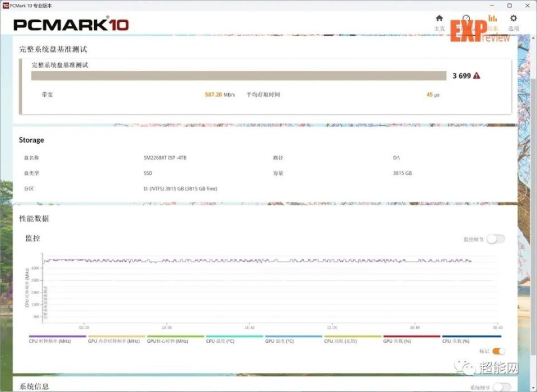Image resolution: width=537 pixels, height=392 pixels.
Task: Click the 监控 chart heading
Action: click(33, 238)
